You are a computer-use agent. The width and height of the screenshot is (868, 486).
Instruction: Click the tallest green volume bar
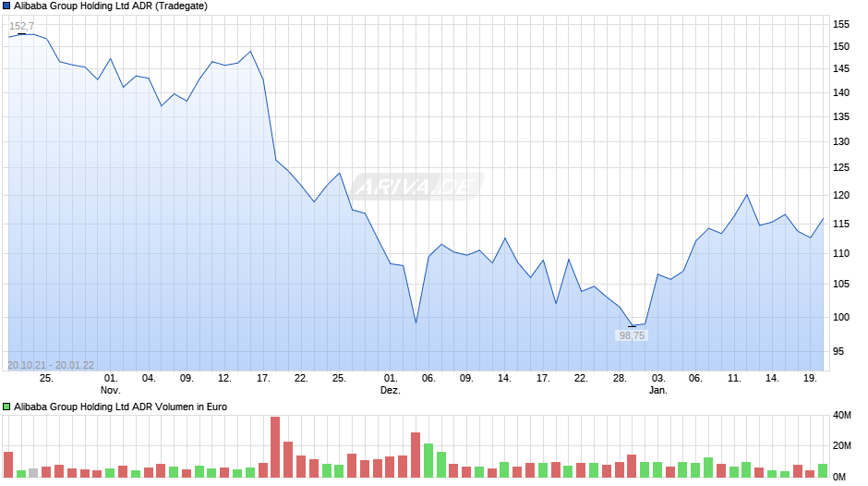[x=428, y=460]
